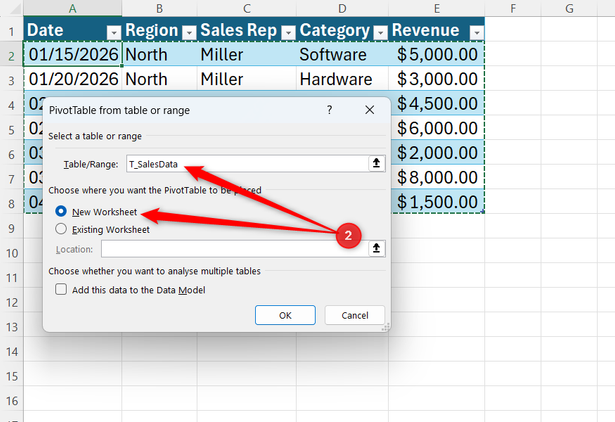Select the $6,000.00 revenue cell
This screenshot has height=422, width=615.
[x=437, y=128]
